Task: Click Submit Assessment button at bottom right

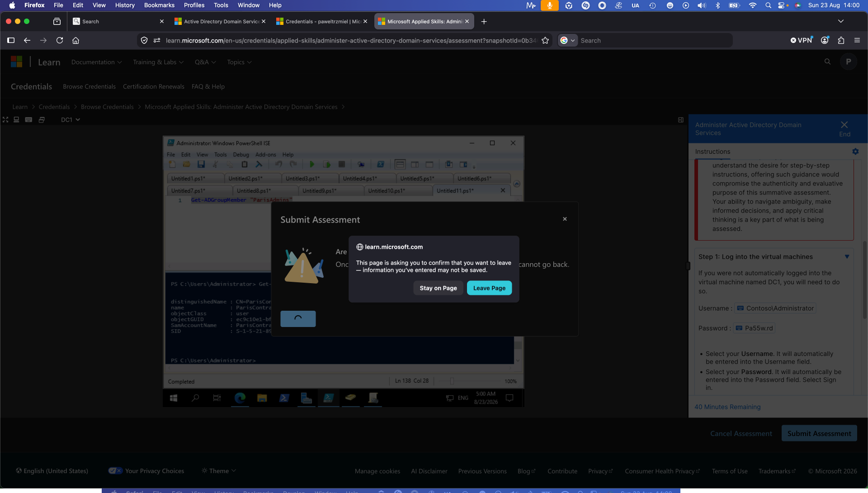Action: [x=819, y=433]
